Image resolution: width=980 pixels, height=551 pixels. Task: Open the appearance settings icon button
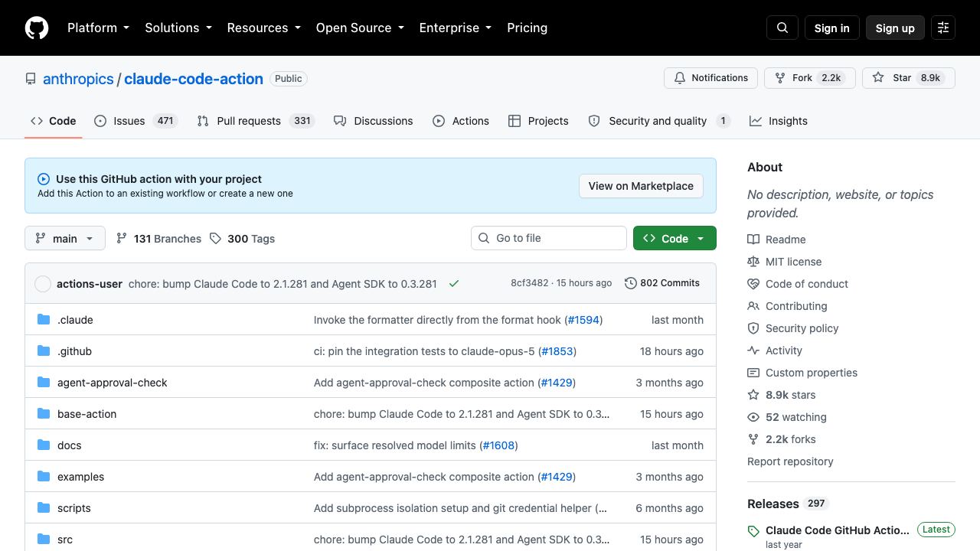(x=943, y=28)
